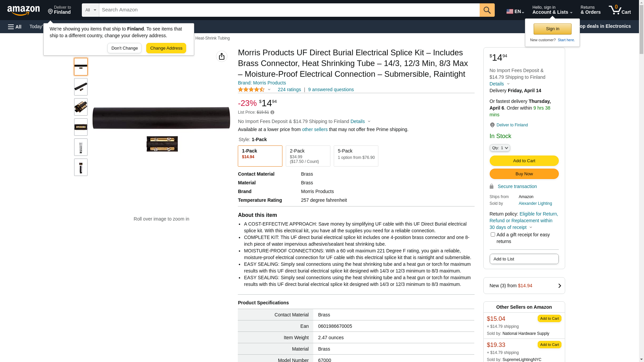644x362 pixels.
Task: Select the second product thumbnail image
Action: (81, 87)
